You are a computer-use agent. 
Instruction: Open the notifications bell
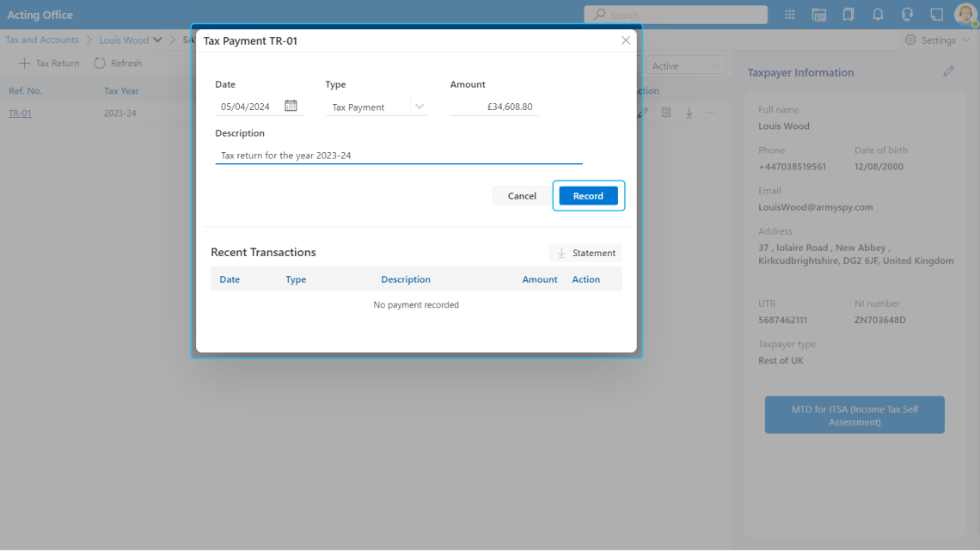click(878, 15)
